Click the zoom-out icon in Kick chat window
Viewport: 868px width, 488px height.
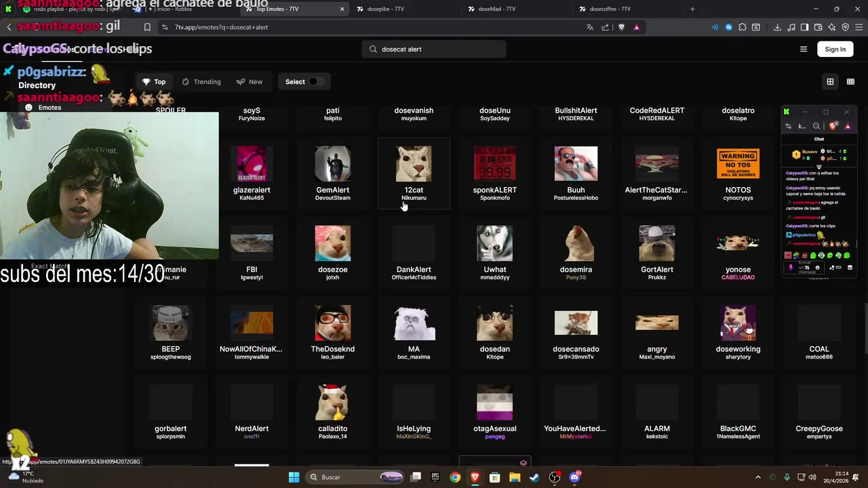coord(816,126)
